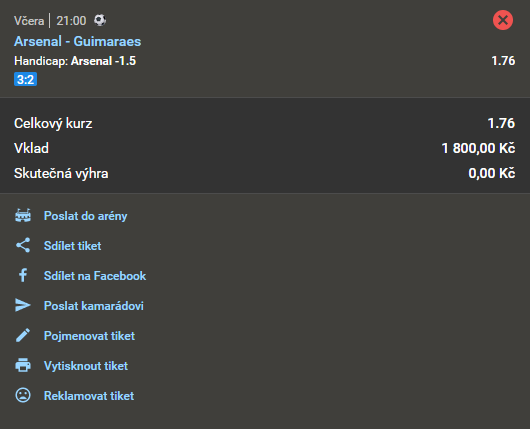Click the 1.76 odds on Handicap row
Image resolution: width=530 pixels, height=429 pixels.
pyautogui.click(x=503, y=61)
